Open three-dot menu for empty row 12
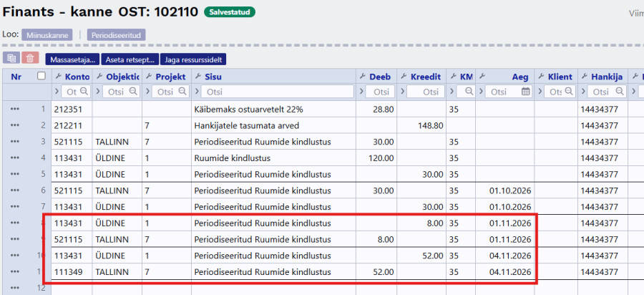 point(15,288)
